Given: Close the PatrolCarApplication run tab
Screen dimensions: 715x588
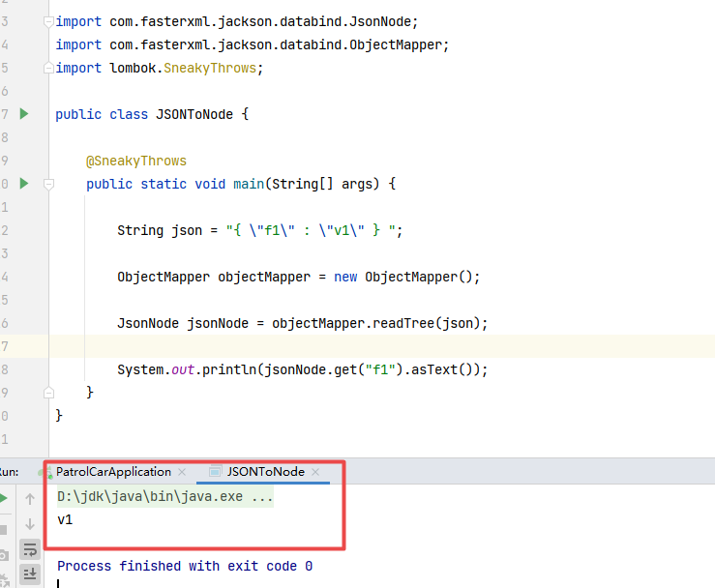Looking at the screenshot, I should (182, 472).
